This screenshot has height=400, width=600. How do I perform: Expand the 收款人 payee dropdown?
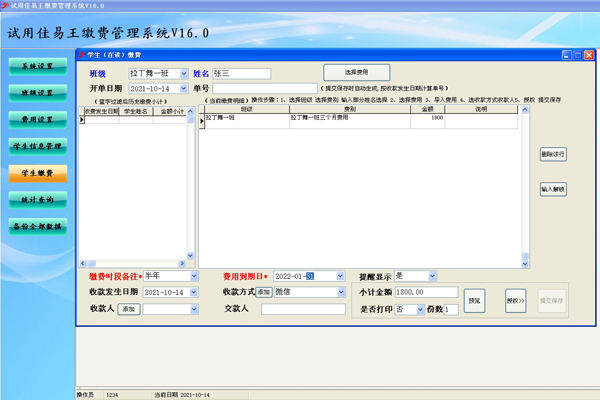coord(194,309)
